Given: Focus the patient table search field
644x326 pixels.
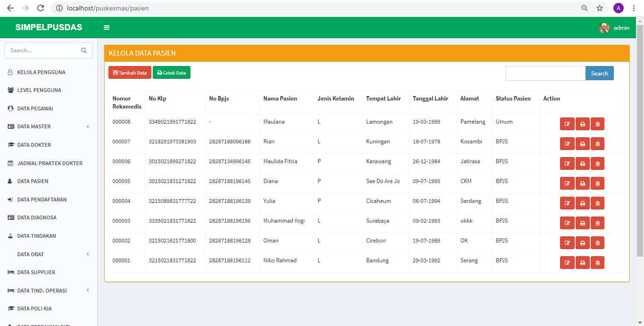Looking at the screenshot, I should point(545,74).
